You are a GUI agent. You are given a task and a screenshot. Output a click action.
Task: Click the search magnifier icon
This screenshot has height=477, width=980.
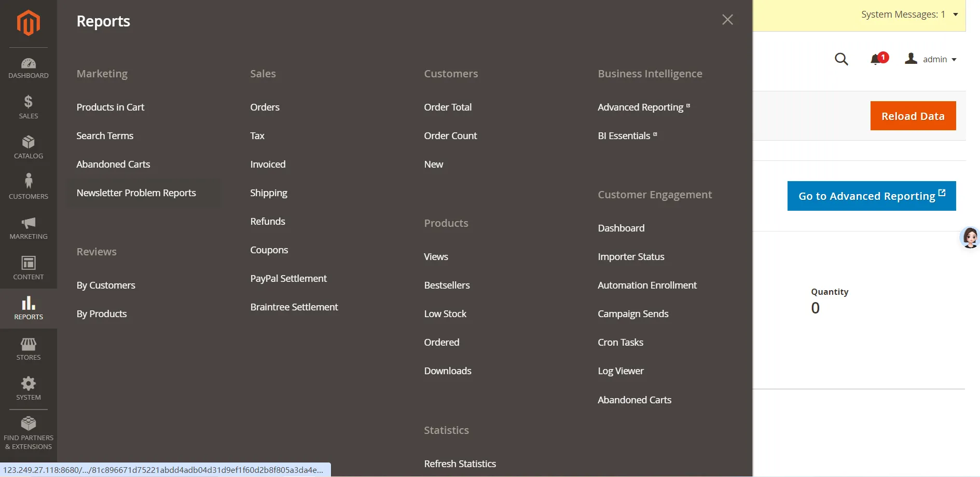(x=841, y=59)
